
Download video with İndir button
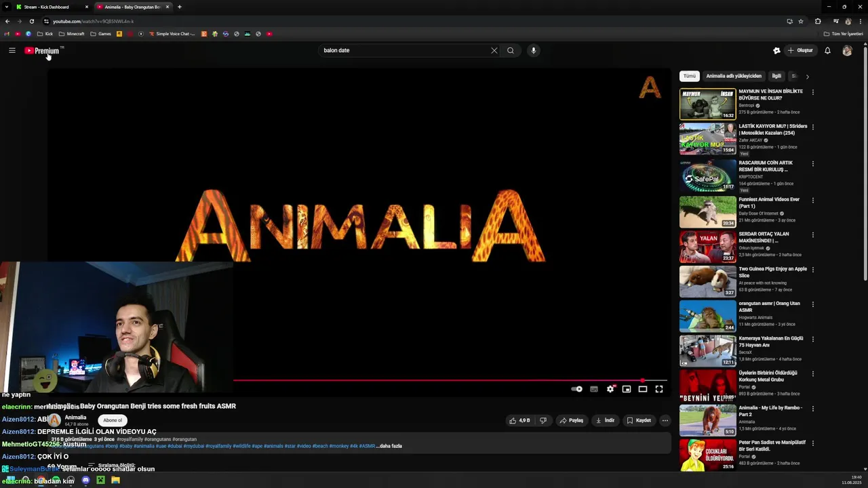pos(605,420)
